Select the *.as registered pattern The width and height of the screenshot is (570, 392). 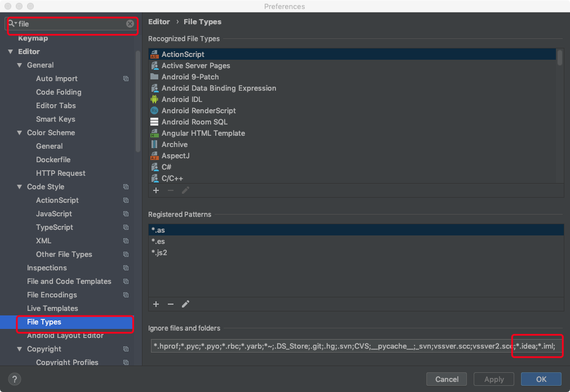tap(356, 230)
